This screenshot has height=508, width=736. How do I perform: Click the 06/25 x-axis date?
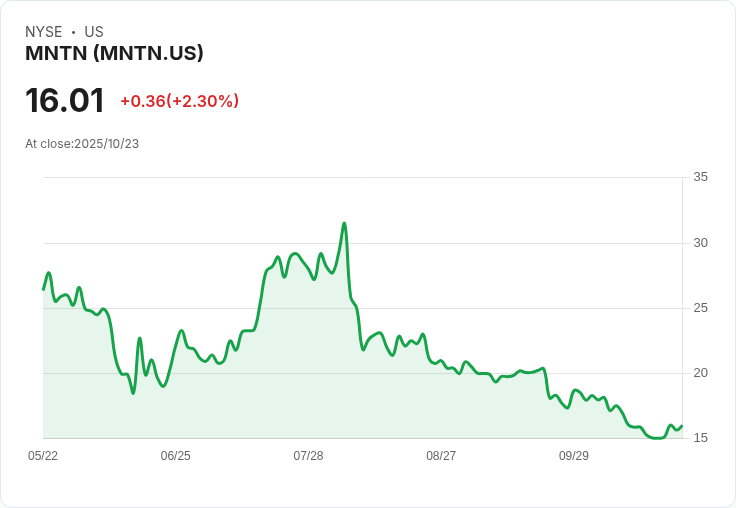point(175,455)
